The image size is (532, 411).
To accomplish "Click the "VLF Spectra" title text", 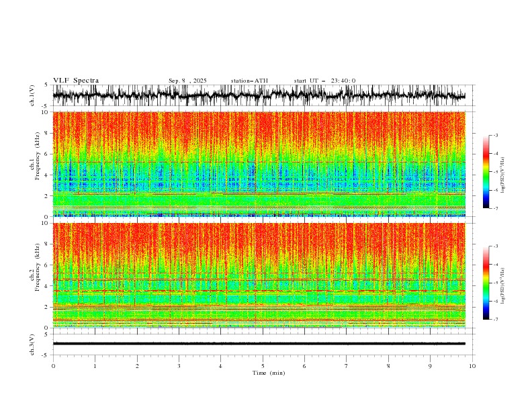I will click(x=76, y=81).
